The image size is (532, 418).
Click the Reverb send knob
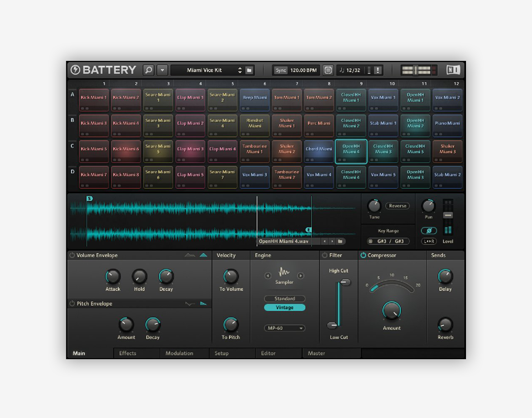coord(445,325)
